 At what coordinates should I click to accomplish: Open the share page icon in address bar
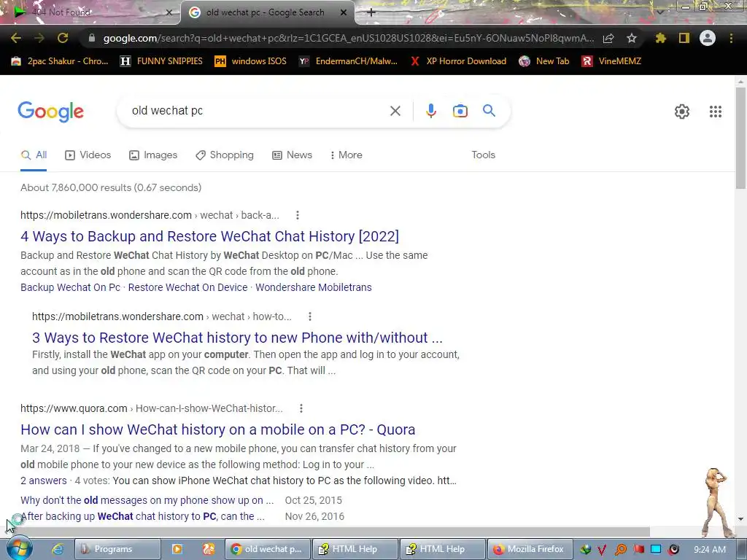(x=608, y=38)
